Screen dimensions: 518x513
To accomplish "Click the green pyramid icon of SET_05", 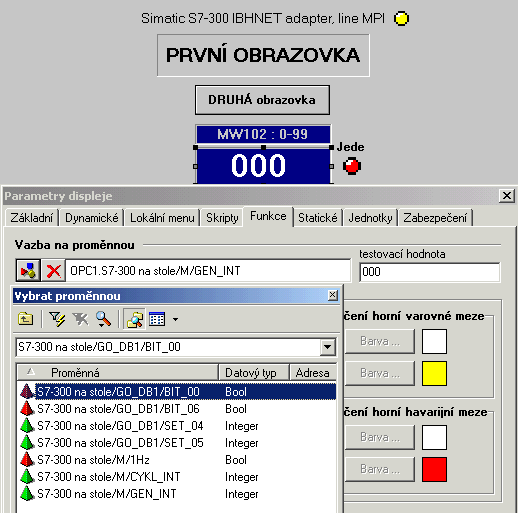I will click(27, 443).
